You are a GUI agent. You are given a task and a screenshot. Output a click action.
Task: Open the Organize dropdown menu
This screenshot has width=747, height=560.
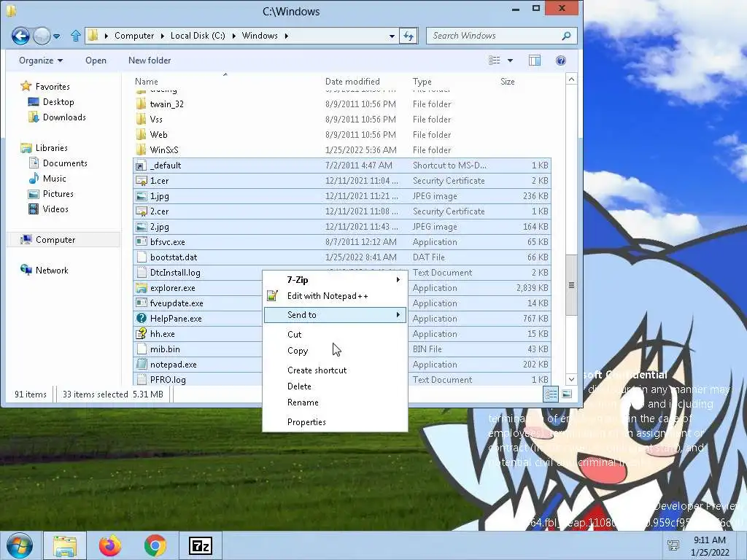pyautogui.click(x=41, y=61)
